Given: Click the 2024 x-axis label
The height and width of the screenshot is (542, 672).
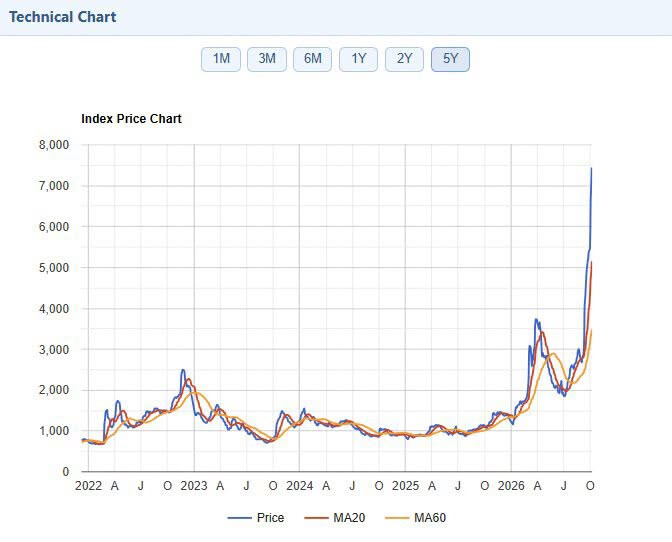Looking at the screenshot, I should (300, 486).
